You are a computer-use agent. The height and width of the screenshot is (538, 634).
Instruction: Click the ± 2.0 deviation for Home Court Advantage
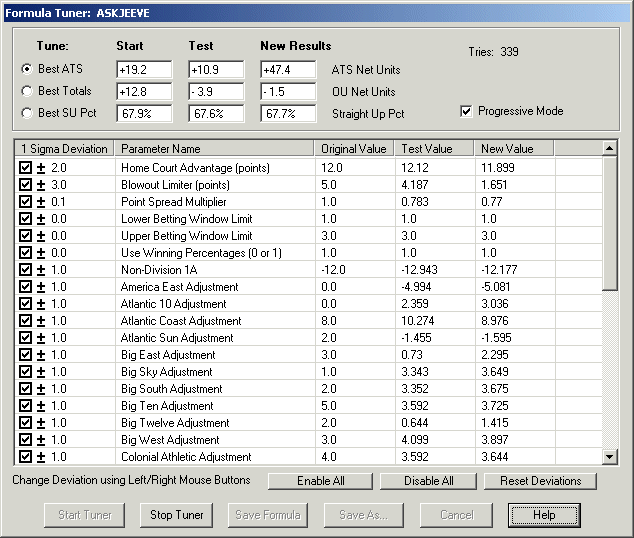[x=52, y=168]
